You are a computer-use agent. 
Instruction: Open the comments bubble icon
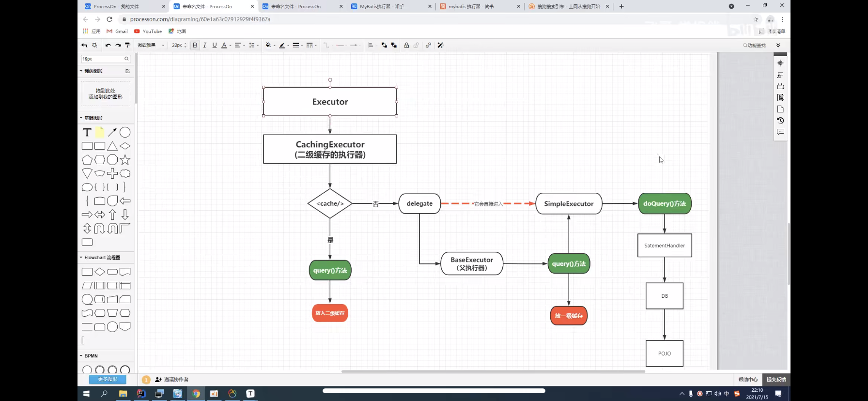780,132
